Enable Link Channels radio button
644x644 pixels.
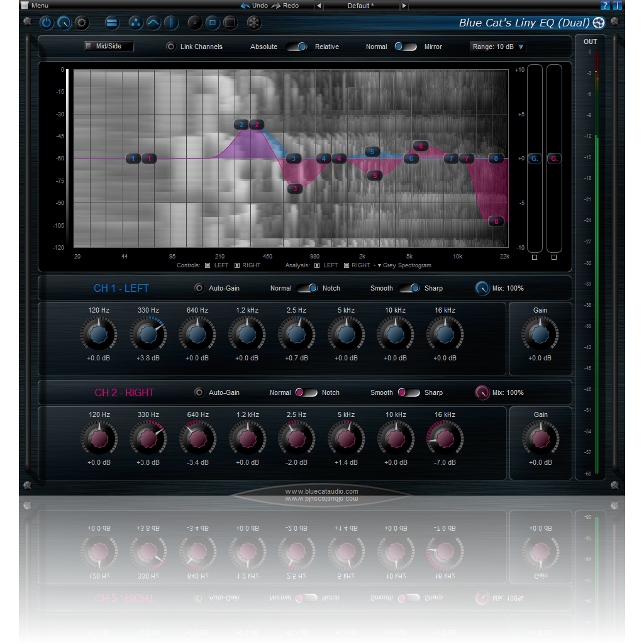(170, 47)
